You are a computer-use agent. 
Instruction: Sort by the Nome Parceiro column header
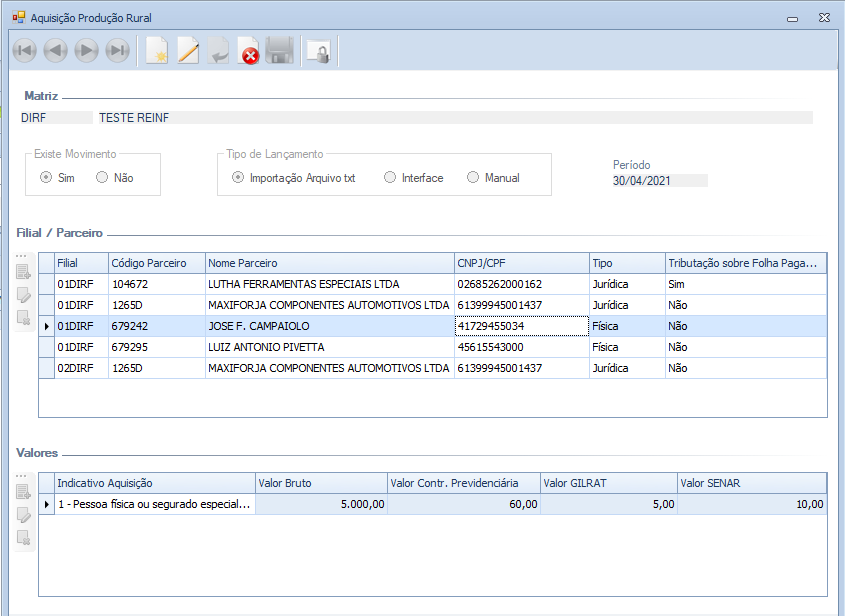pos(329,263)
